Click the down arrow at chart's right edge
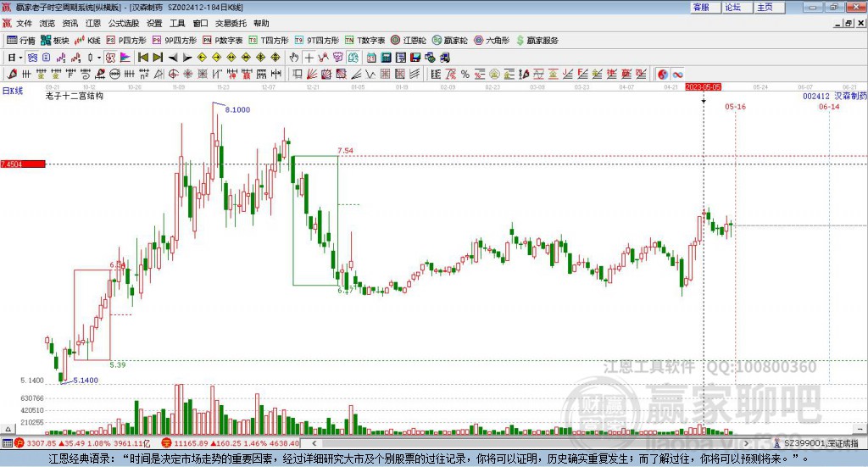 coord(860,429)
